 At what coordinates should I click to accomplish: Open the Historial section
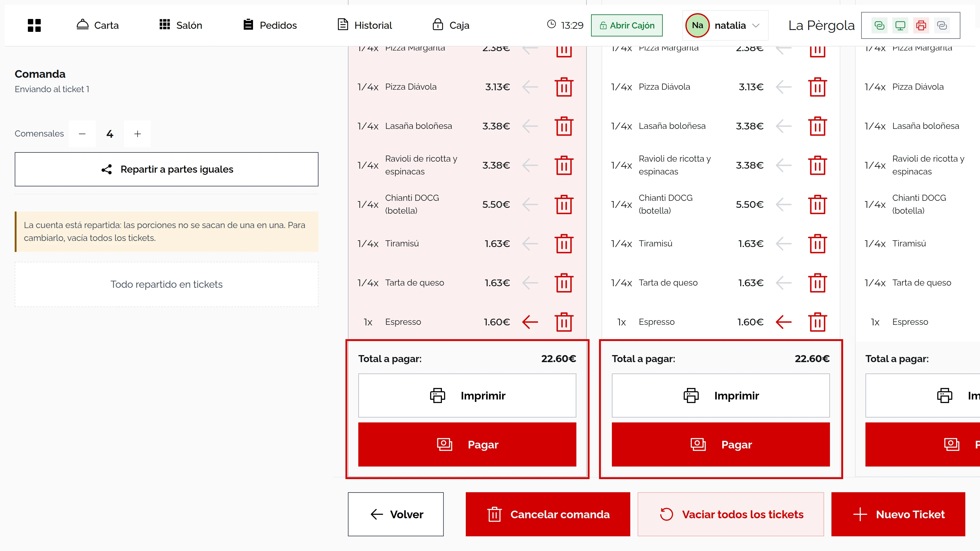pos(365,25)
